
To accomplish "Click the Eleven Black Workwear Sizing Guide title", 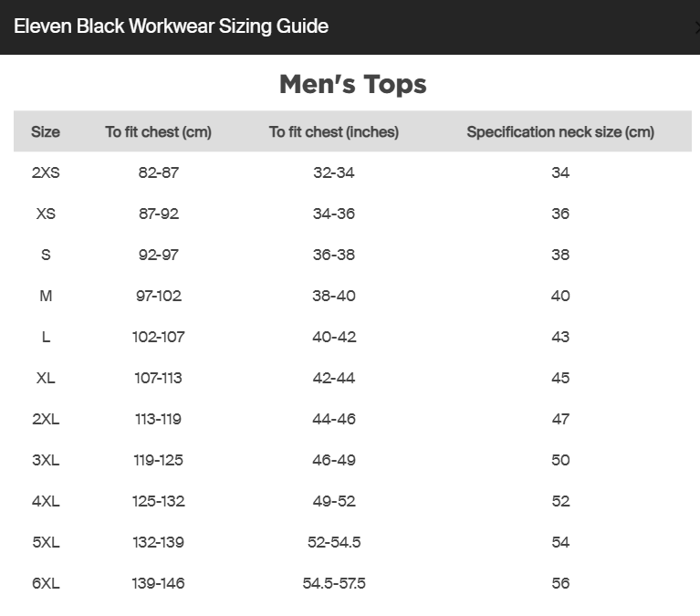I will [171, 26].
